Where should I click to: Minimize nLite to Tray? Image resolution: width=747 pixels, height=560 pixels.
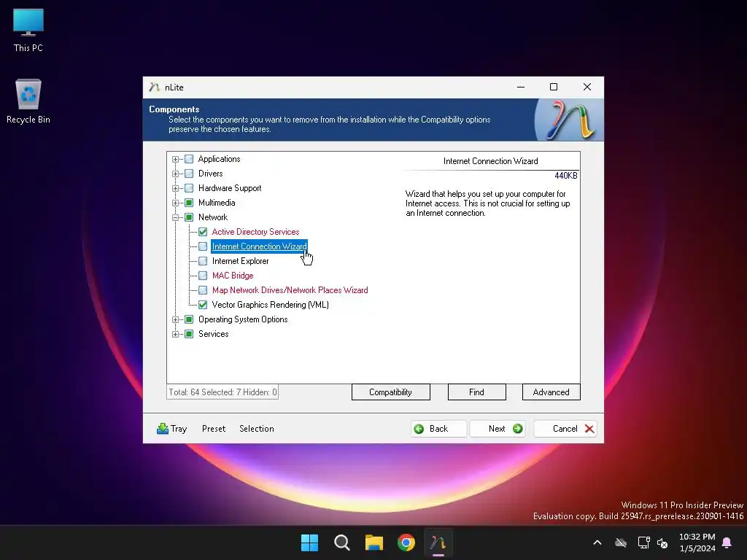coord(172,429)
